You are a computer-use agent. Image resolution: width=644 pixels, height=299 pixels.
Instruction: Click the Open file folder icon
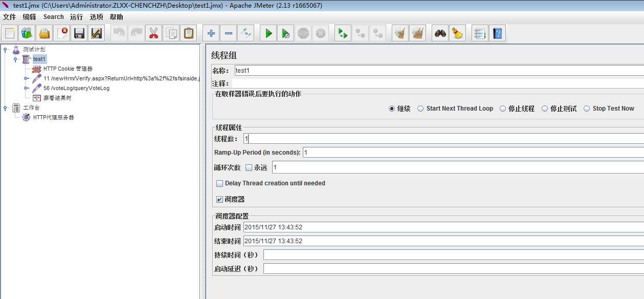pyautogui.click(x=45, y=34)
